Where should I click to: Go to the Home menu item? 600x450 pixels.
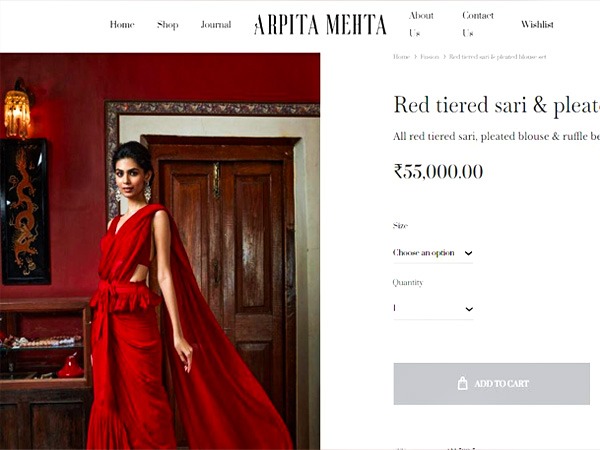point(122,24)
